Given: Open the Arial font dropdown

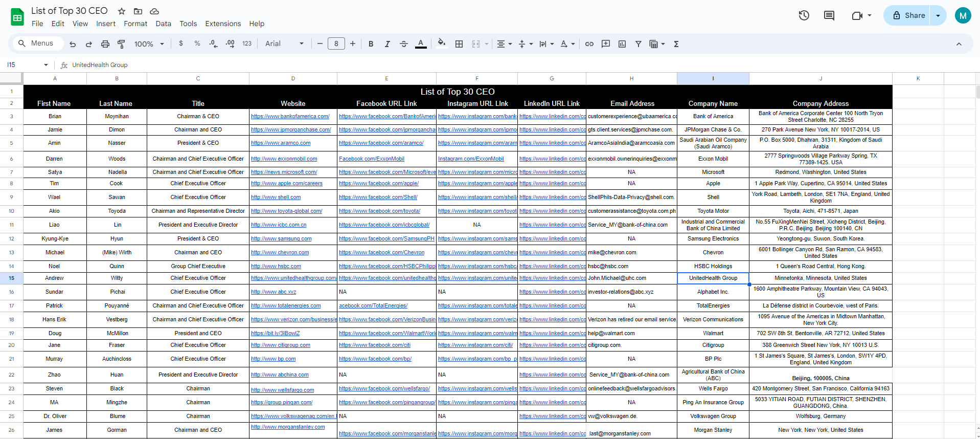Looking at the screenshot, I should 284,43.
